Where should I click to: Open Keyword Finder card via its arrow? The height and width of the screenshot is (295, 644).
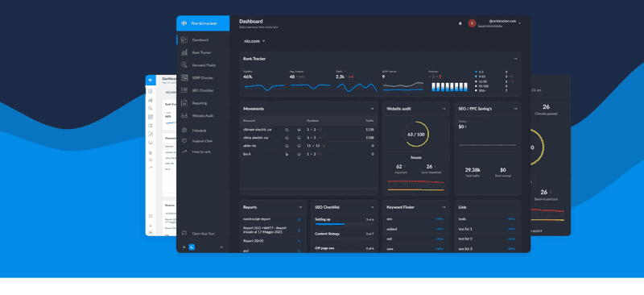[x=444, y=207]
